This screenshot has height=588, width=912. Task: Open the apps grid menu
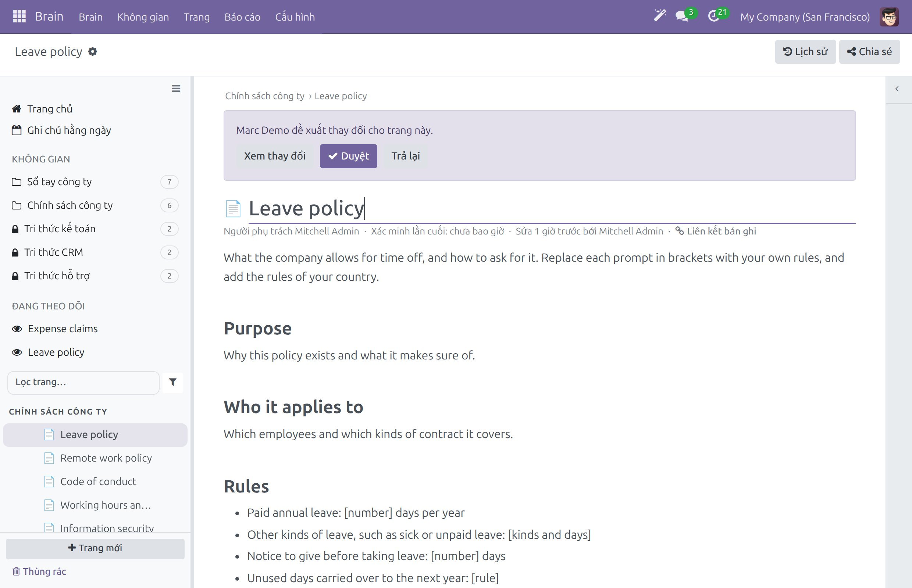click(x=19, y=17)
